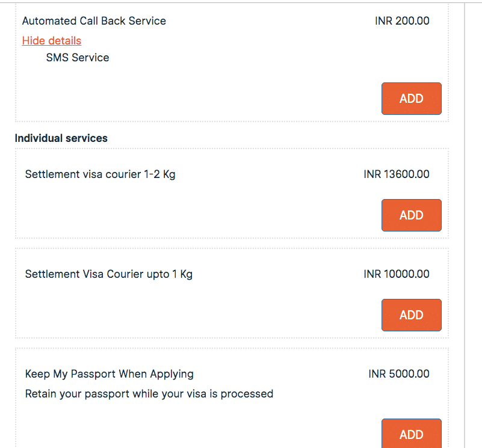Viewport: 482px width, 448px height.
Task: Click the Hide details link
Action: pos(52,41)
